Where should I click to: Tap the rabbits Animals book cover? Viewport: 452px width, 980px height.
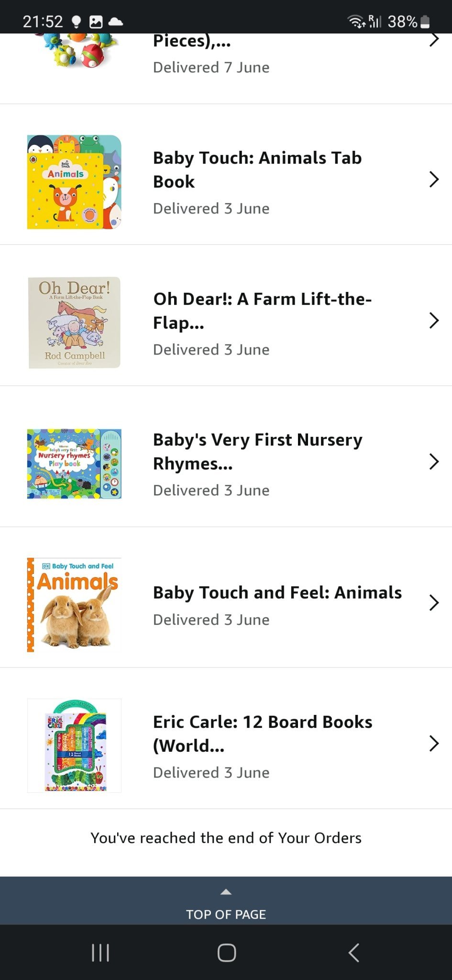point(74,605)
